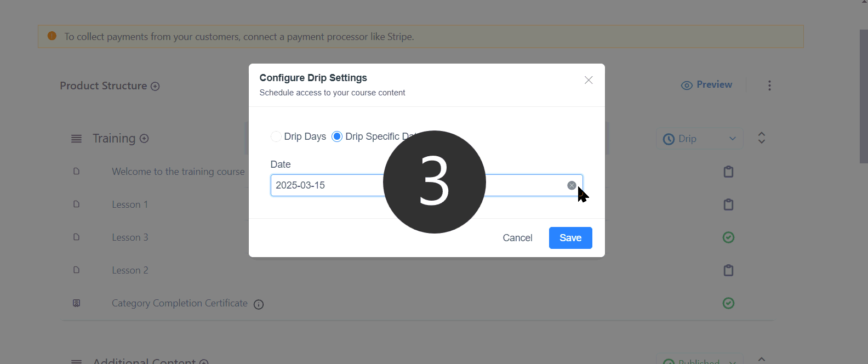Click the drag handle icon for Training
The image size is (868, 364).
point(77,139)
